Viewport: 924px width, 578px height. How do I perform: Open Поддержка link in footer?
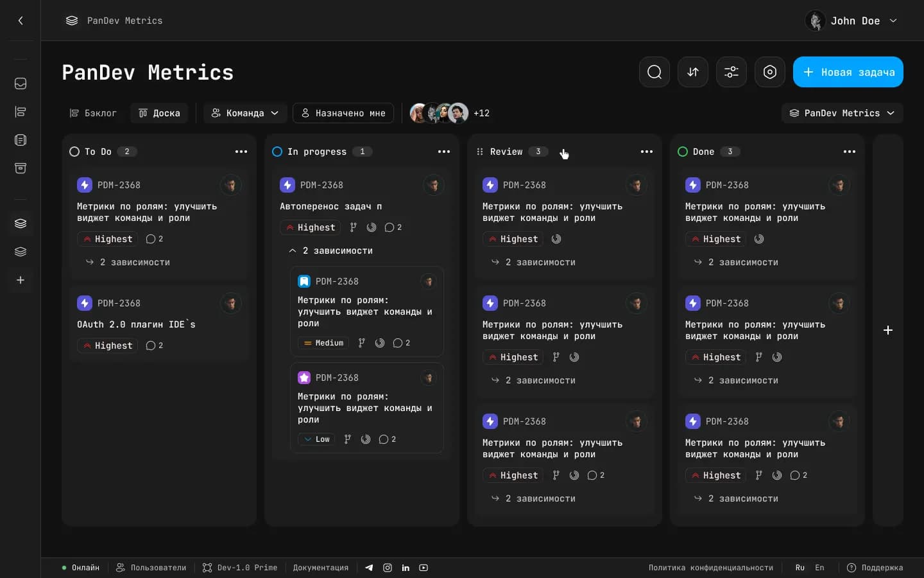(x=875, y=568)
